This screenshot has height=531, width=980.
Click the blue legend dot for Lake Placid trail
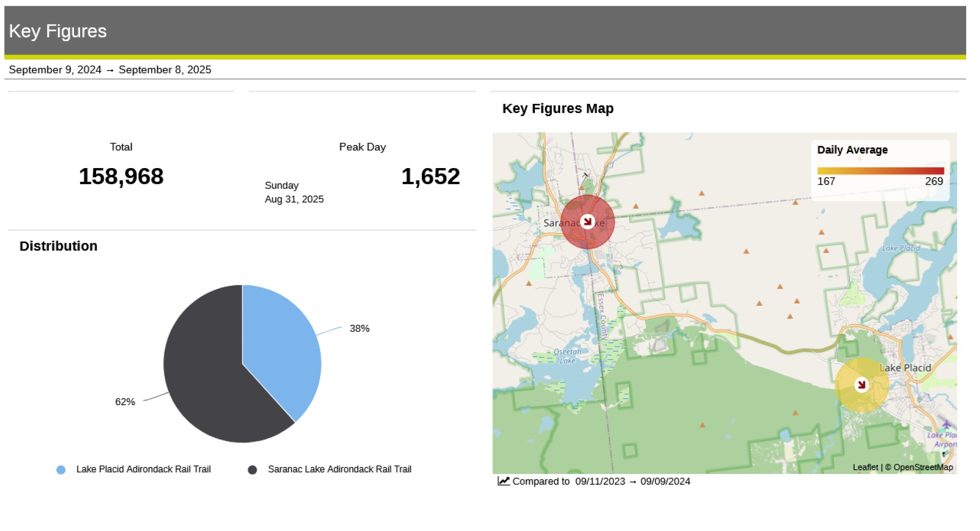click(x=61, y=470)
